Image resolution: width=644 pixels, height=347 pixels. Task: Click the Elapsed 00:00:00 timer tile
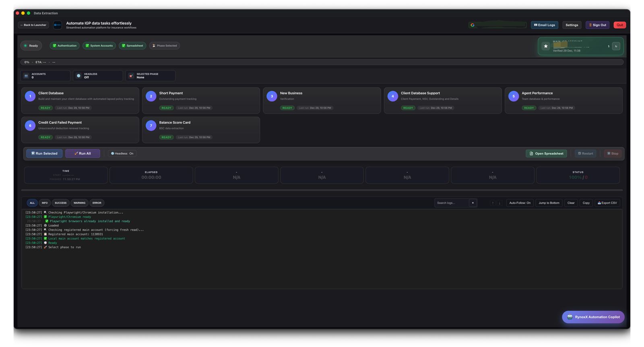151,175
